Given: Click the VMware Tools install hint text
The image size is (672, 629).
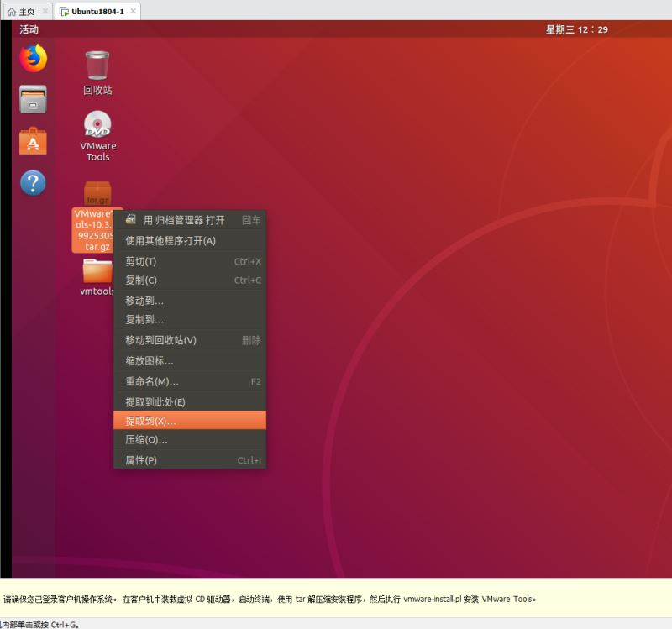Looking at the screenshot, I should pos(270,599).
